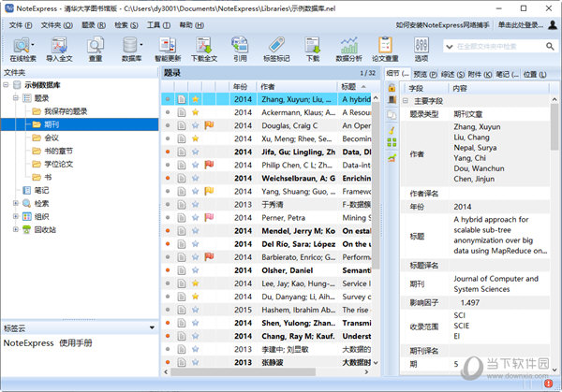This screenshot has height=392, width=562.
Task: Open the 数据库 toolbar dropdown arrow
Action: [x=140, y=45]
